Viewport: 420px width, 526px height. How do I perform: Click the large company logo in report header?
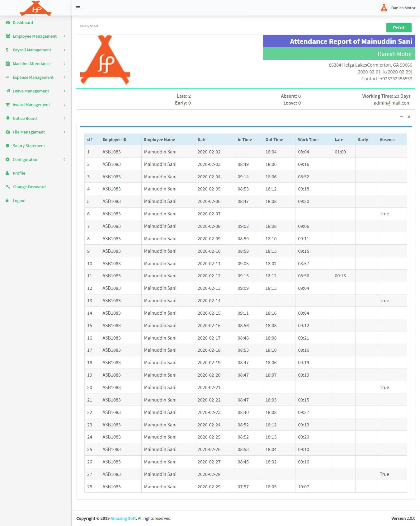tap(105, 60)
